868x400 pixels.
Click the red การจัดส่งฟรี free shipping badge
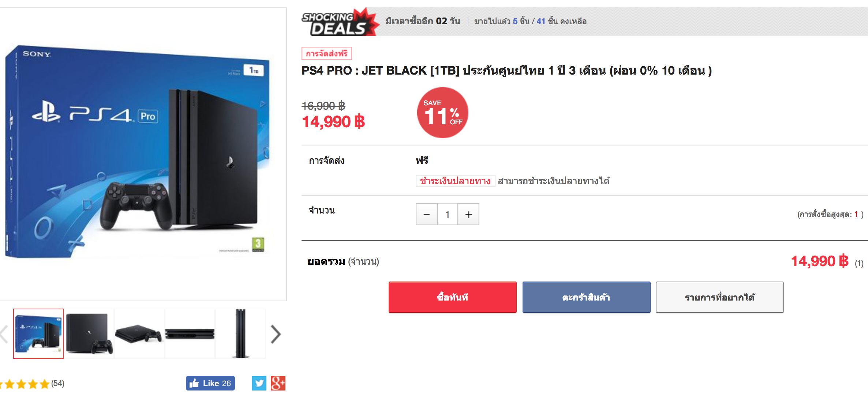326,53
